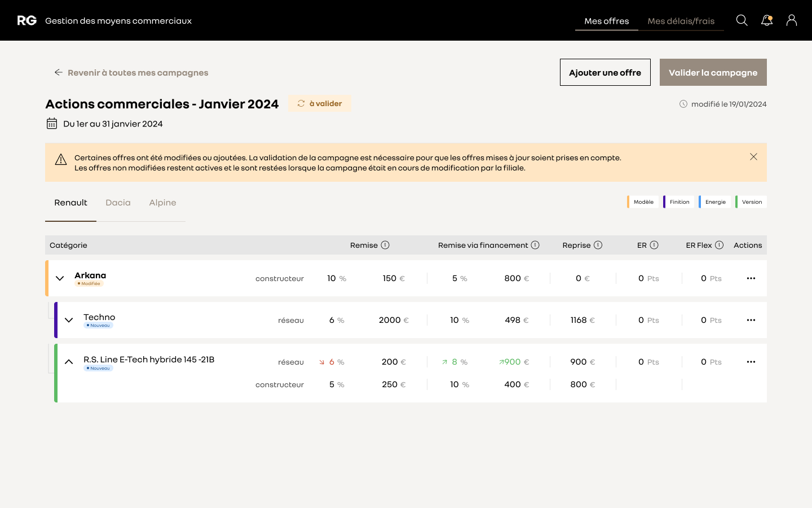Open the user profile icon
812x508 pixels.
click(792, 20)
